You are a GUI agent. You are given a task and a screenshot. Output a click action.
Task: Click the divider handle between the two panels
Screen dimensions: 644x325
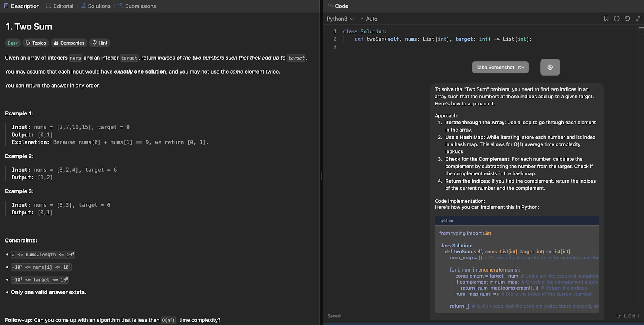pyautogui.click(x=321, y=176)
